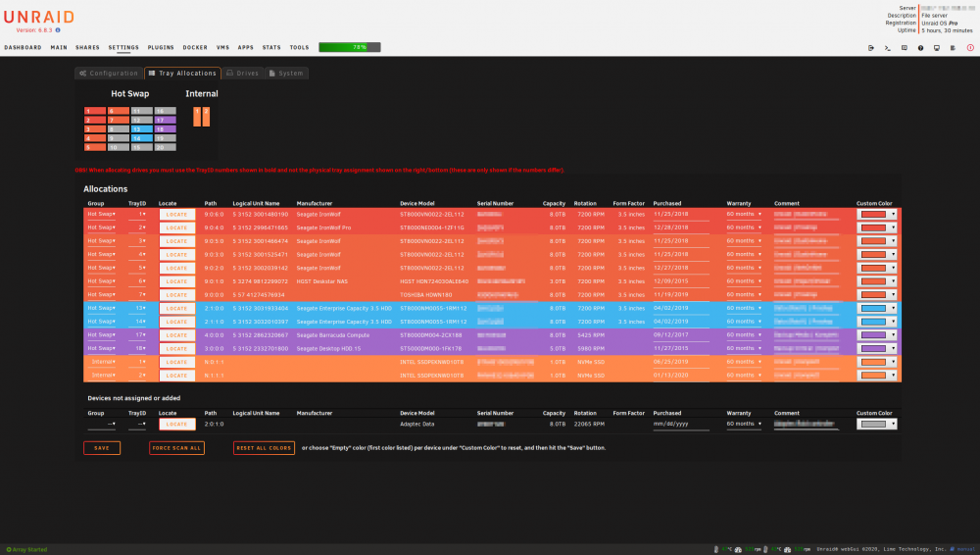Click the Unraid logo
This screenshot has height=555, width=980.
(x=39, y=18)
